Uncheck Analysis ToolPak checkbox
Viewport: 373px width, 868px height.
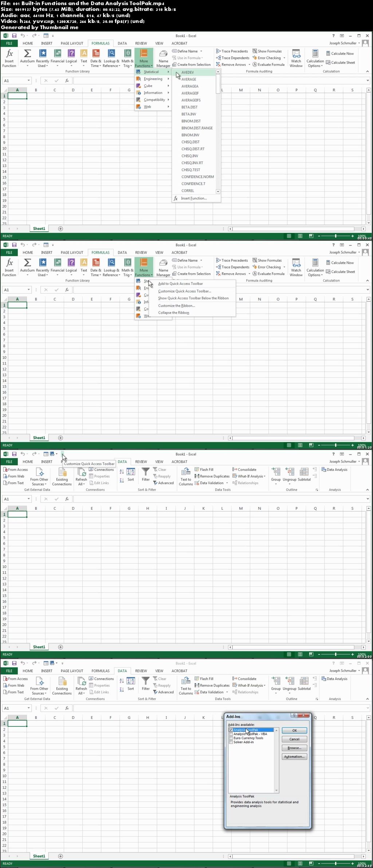[231, 730]
